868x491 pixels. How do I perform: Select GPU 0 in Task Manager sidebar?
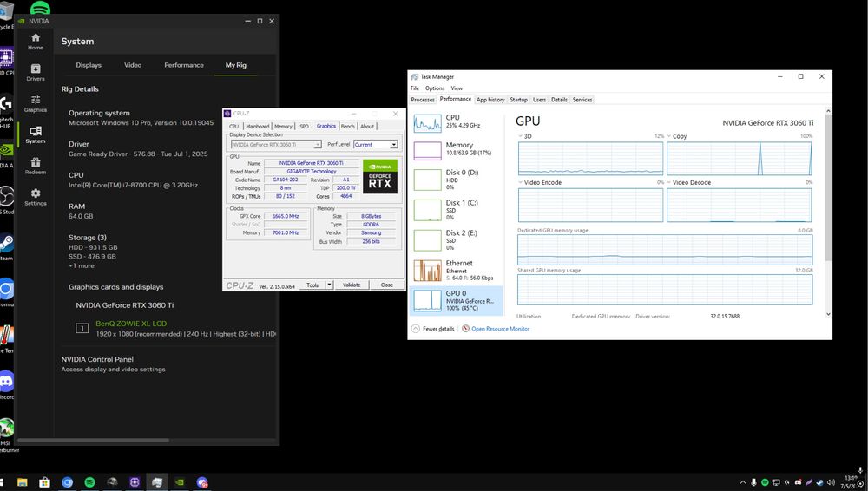pos(457,300)
